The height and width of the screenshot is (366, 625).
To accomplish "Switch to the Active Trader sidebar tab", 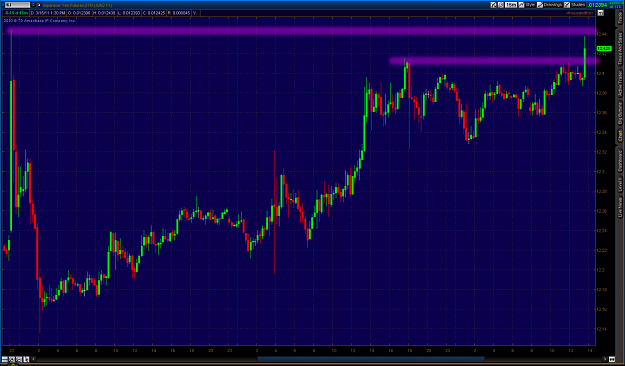I will pos(620,84).
